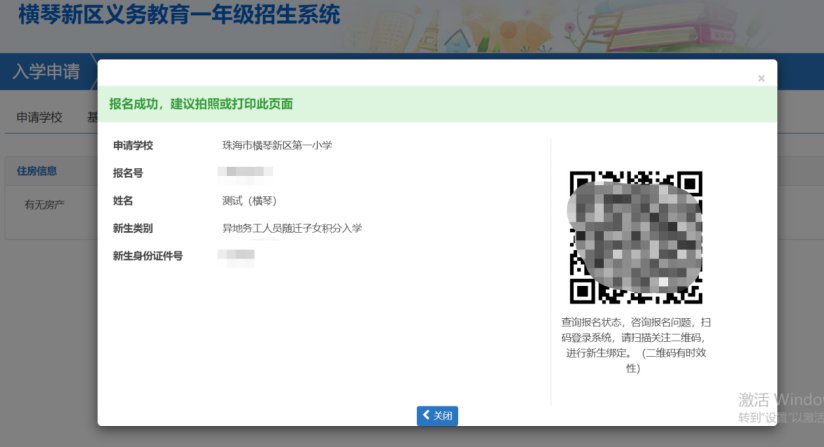Click the 新生身份证件号 label

(x=148, y=256)
